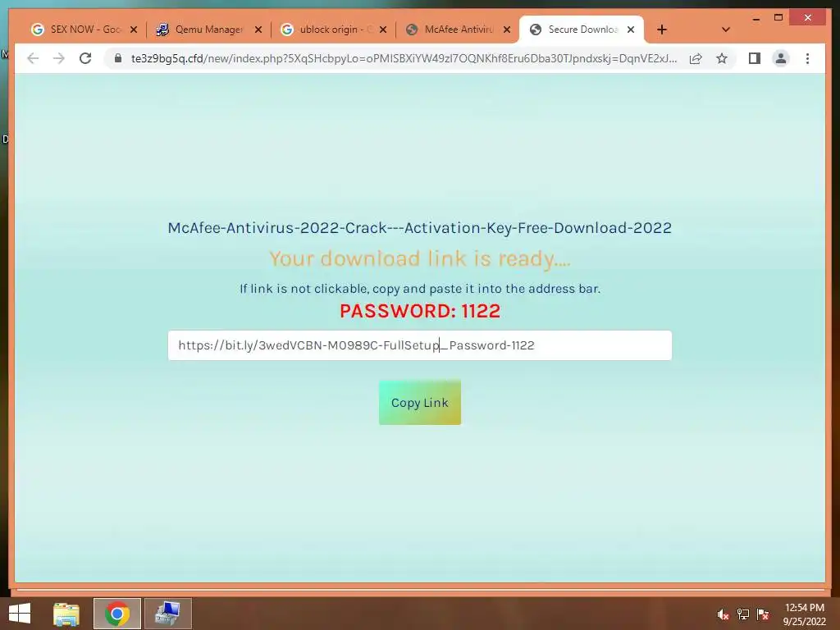Viewport: 840px width, 630px height.
Task: View site info via padlock icon
Action: 118,58
